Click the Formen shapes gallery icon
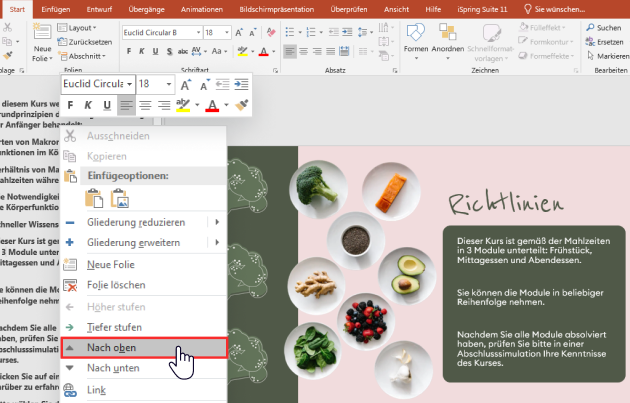The image size is (630, 403). pyautogui.click(x=416, y=37)
